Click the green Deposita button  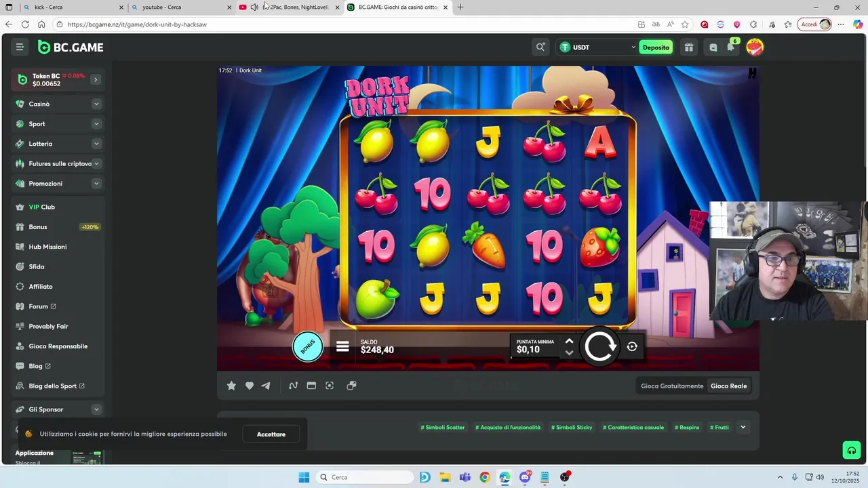pos(656,47)
